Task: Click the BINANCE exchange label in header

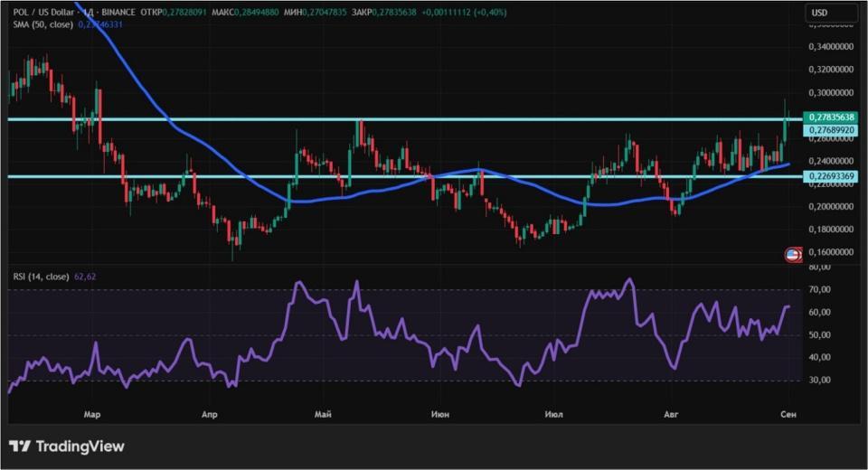Action: [118, 12]
